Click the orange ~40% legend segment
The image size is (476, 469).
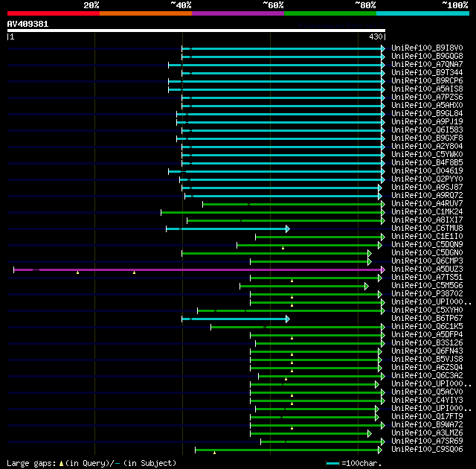pos(146,13)
